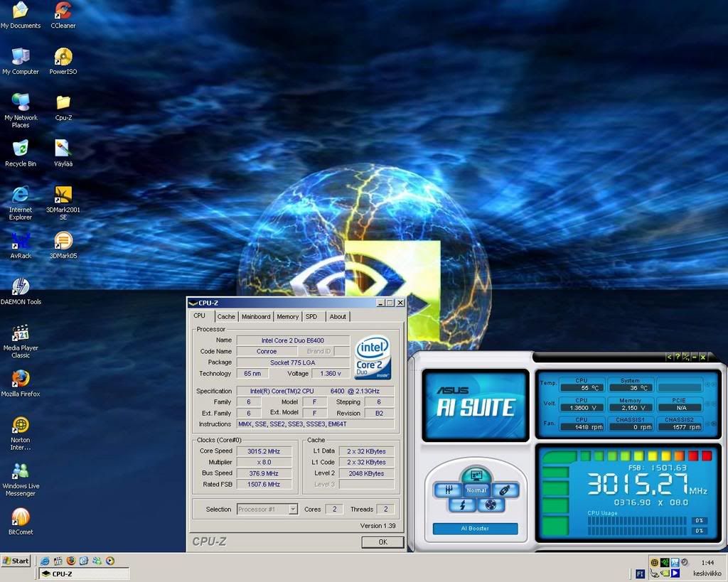728x582 pixels.
Task: Click the Core Speed value field
Action: coord(264,451)
